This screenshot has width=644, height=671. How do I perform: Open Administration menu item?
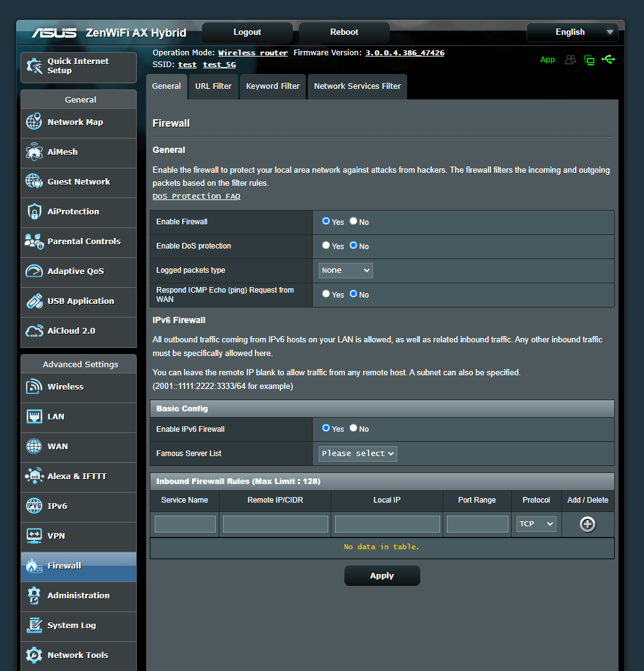[x=78, y=596]
